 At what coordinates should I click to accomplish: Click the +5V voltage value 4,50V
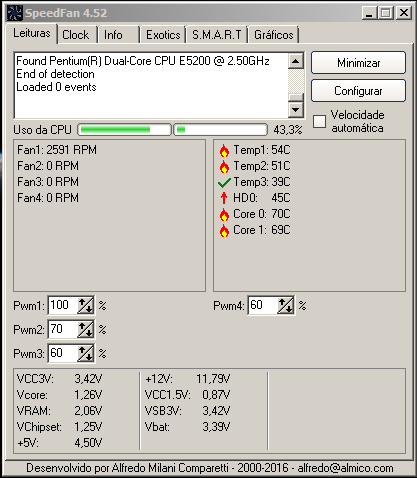88,443
